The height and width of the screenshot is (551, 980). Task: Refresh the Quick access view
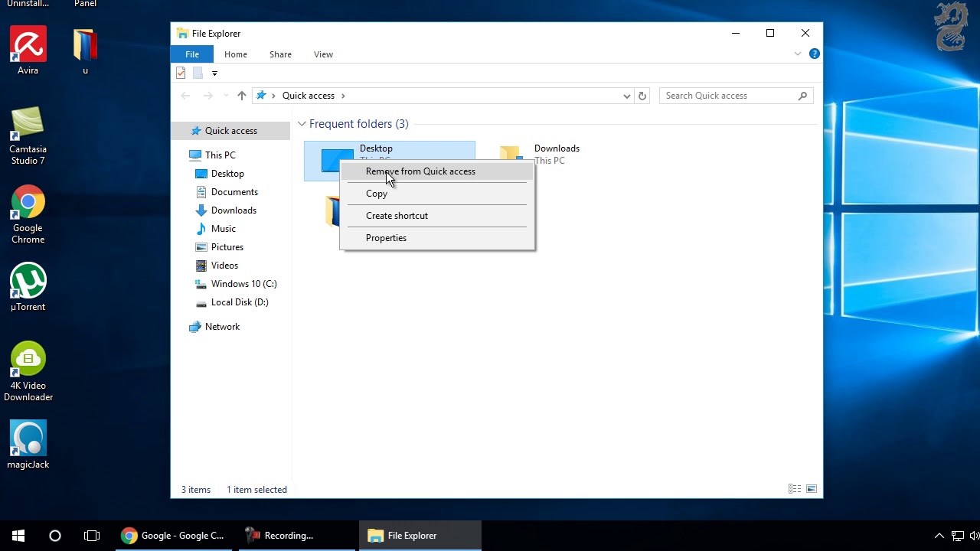click(x=642, y=96)
